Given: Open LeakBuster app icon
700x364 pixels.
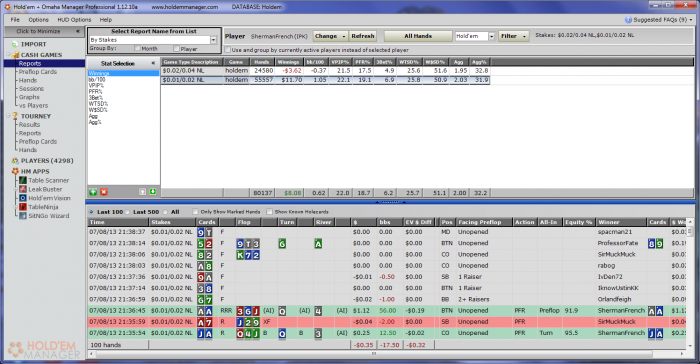Looking at the screenshot, I should [23, 189].
